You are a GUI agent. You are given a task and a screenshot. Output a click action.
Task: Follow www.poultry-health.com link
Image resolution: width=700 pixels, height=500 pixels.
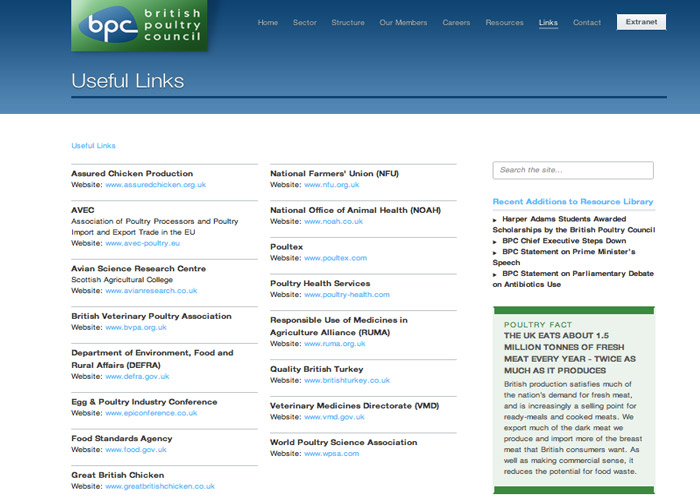pos(347,295)
